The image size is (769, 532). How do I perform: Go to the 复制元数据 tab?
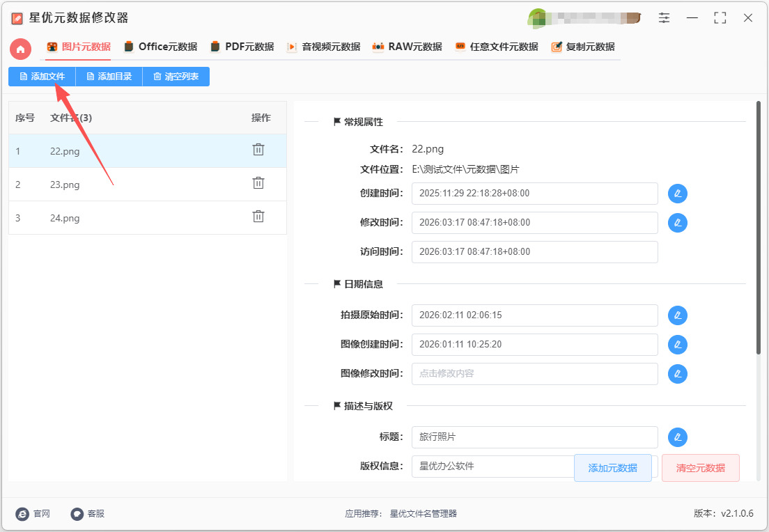[x=582, y=47]
